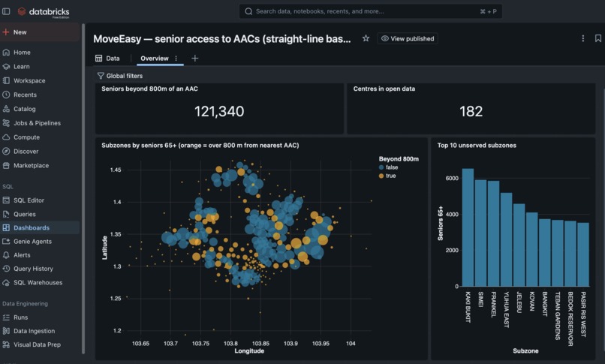The width and height of the screenshot is (605, 364).
Task: Select the Overview tab
Action: coord(155,59)
